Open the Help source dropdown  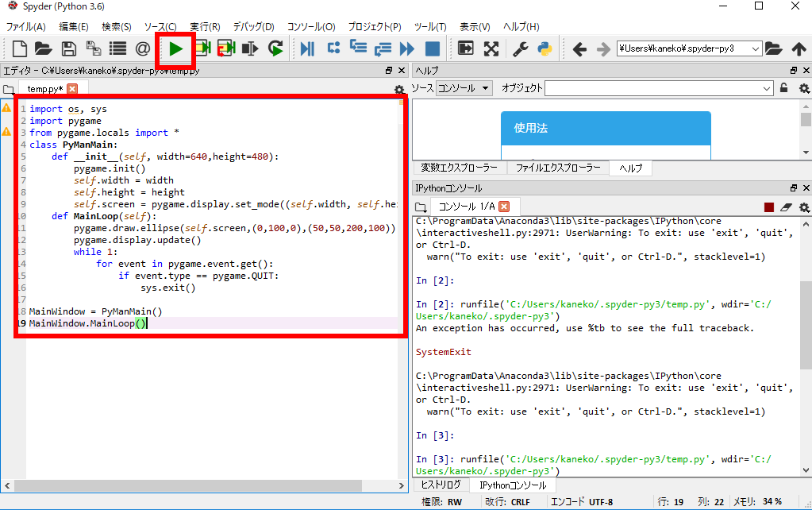pyautogui.click(x=464, y=88)
